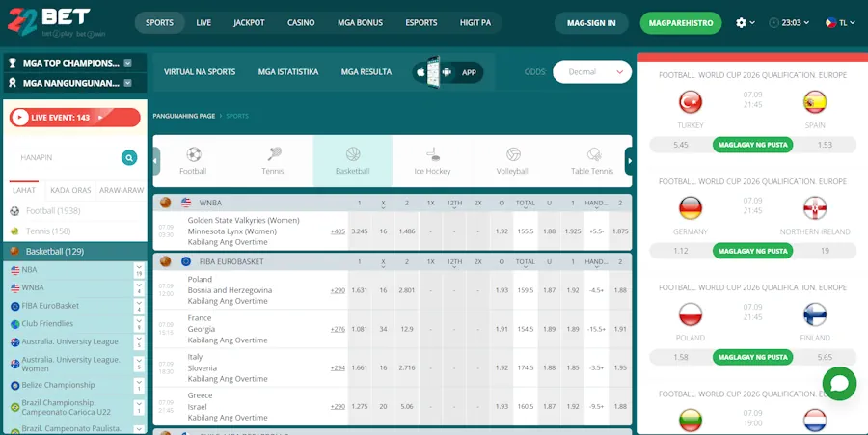Viewport: 868px width, 435px height.
Task: Click the trophy icon for top championships
Action: pyautogui.click(x=13, y=63)
